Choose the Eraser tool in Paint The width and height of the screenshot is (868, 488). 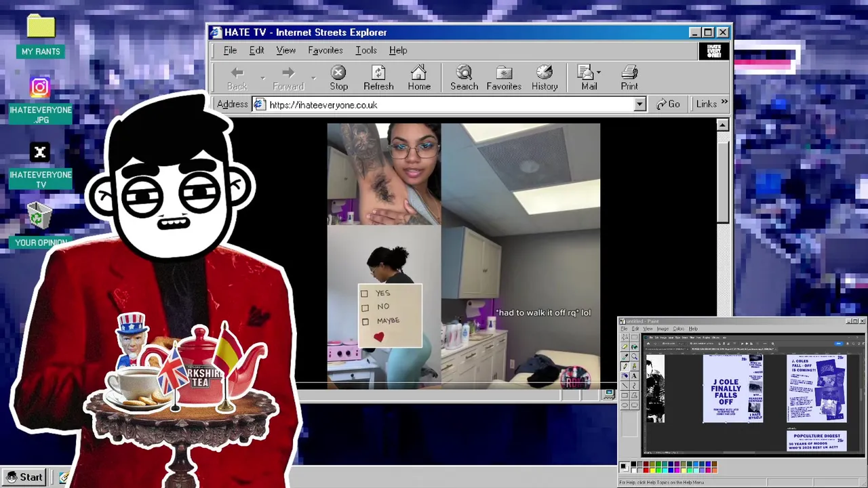tap(625, 346)
